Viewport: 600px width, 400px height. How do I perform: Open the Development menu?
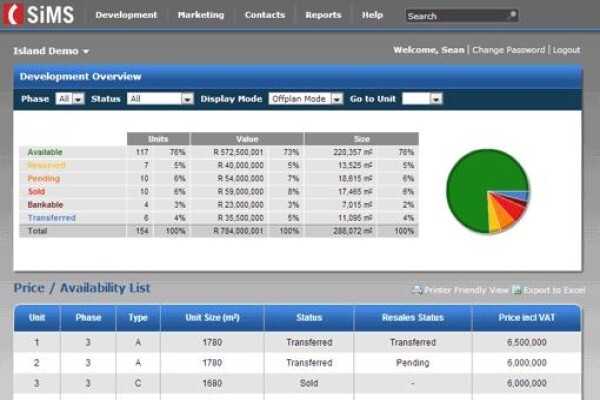click(126, 15)
